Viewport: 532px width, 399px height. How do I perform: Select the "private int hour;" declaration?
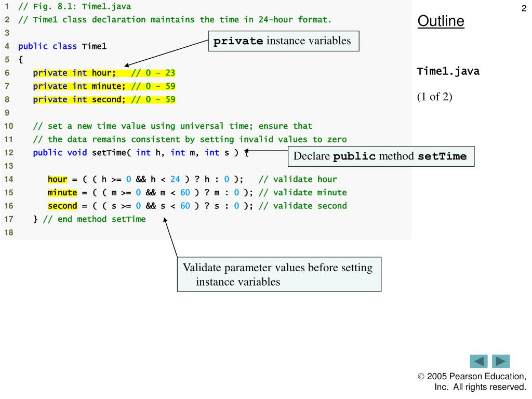(x=74, y=73)
